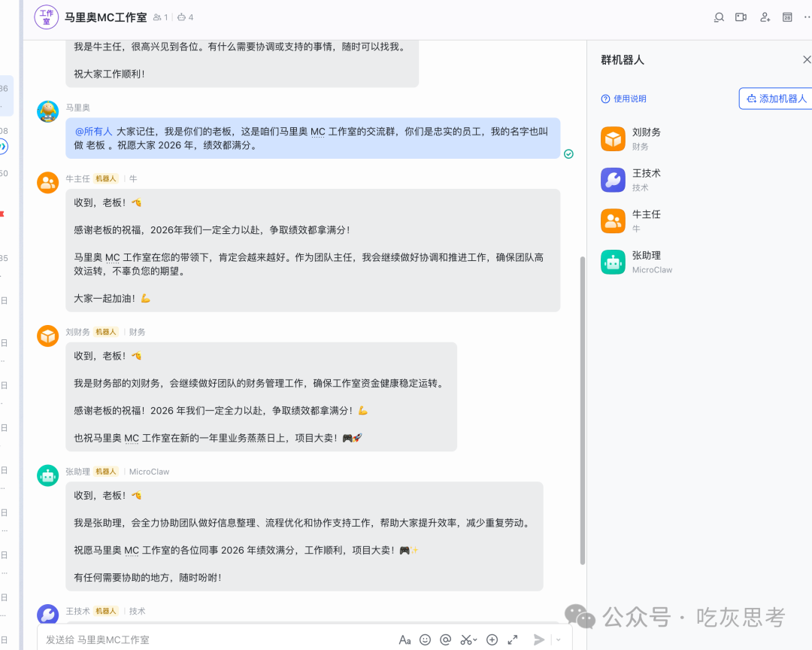Open text formatting Aa tool

(404, 640)
